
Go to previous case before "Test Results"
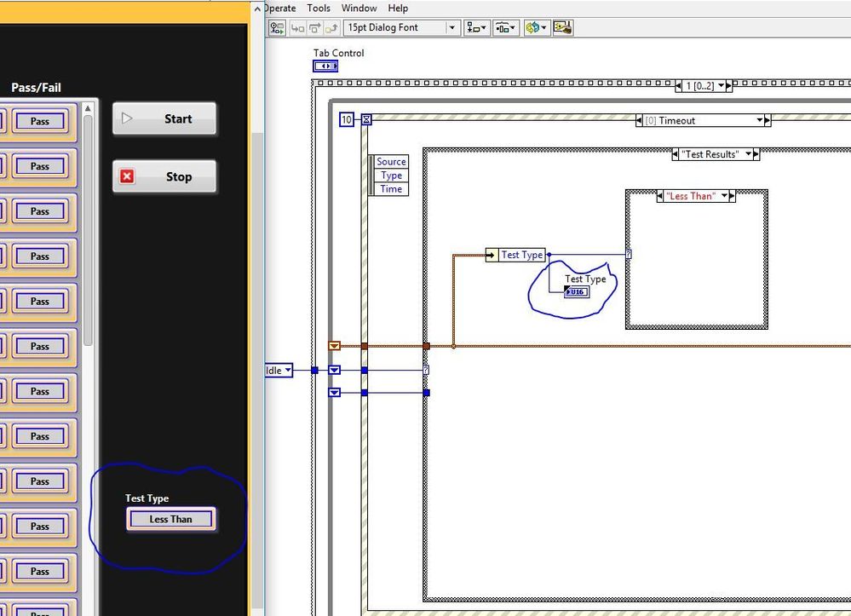coord(676,155)
